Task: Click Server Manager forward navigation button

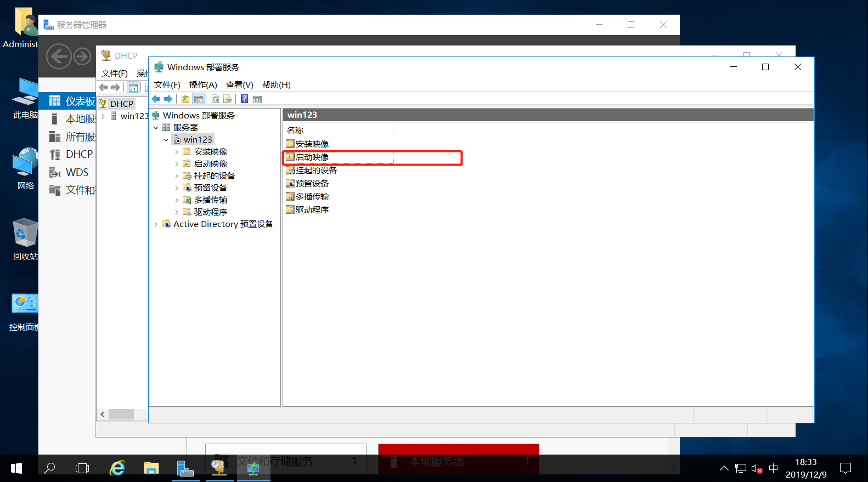Action: coord(82,56)
